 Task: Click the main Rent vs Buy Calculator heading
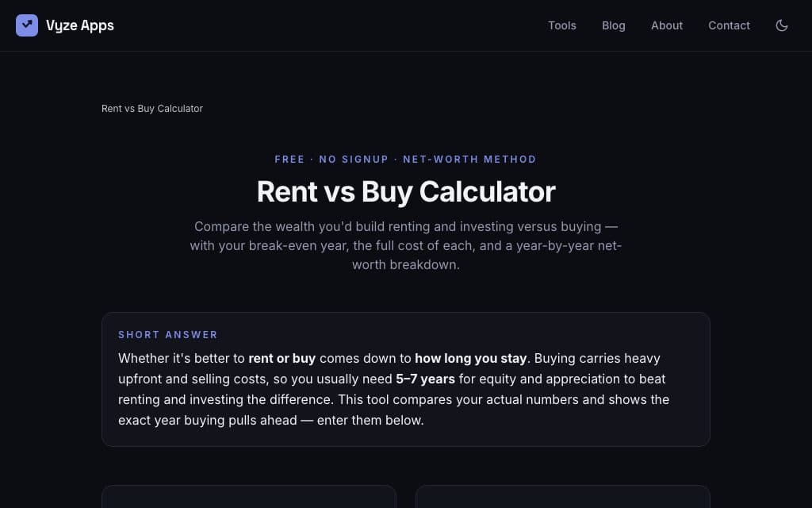406,191
